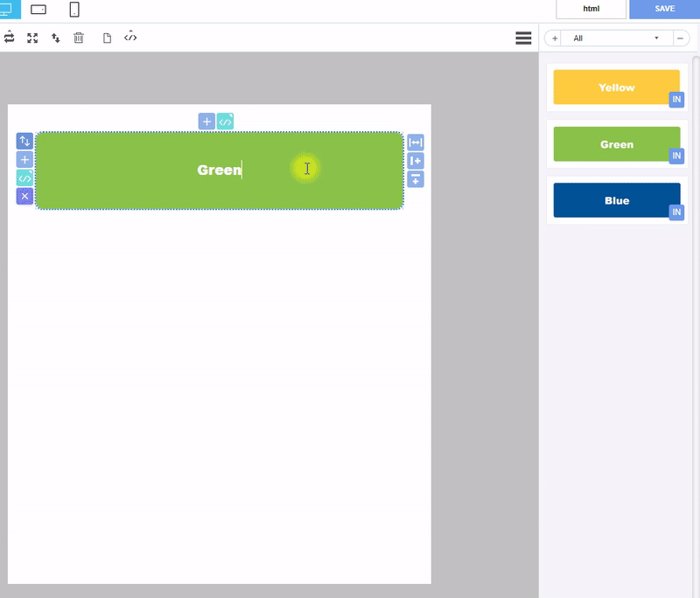Image resolution: width=700 pixels, height=598 pixels.
Task: Click the trash icon in toolbar
Action: click(x=79, y=38)
